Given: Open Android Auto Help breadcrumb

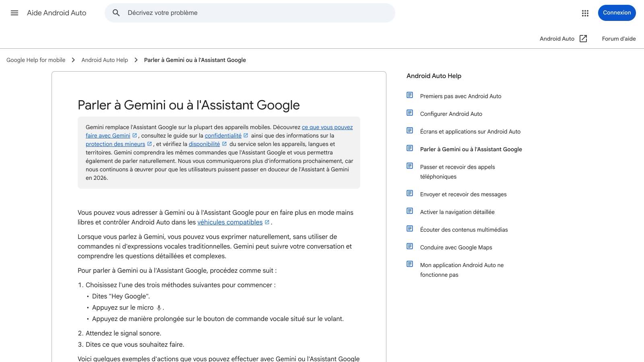Looking at the screenshot, I should click(x=105, y=60).
